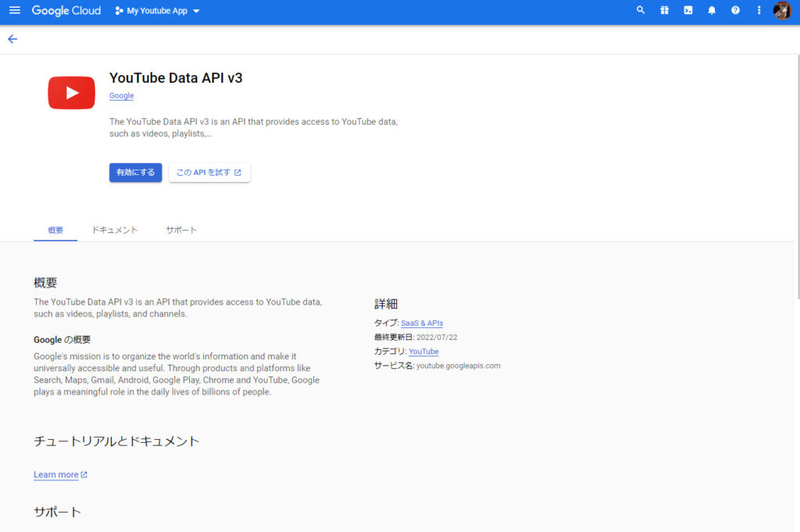Click the blue 有効にする enable button
This screenshot has width=800, height=532.
click(x=135, y=173)
